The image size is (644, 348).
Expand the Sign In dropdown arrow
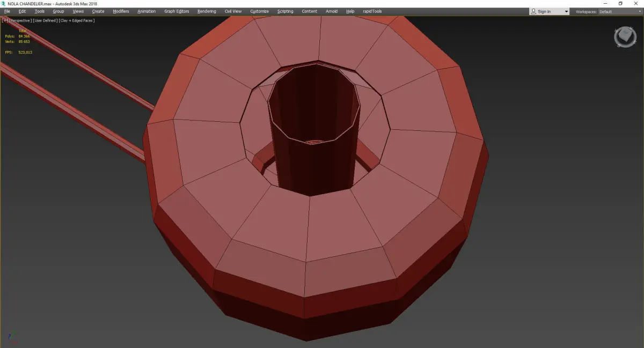566,12
